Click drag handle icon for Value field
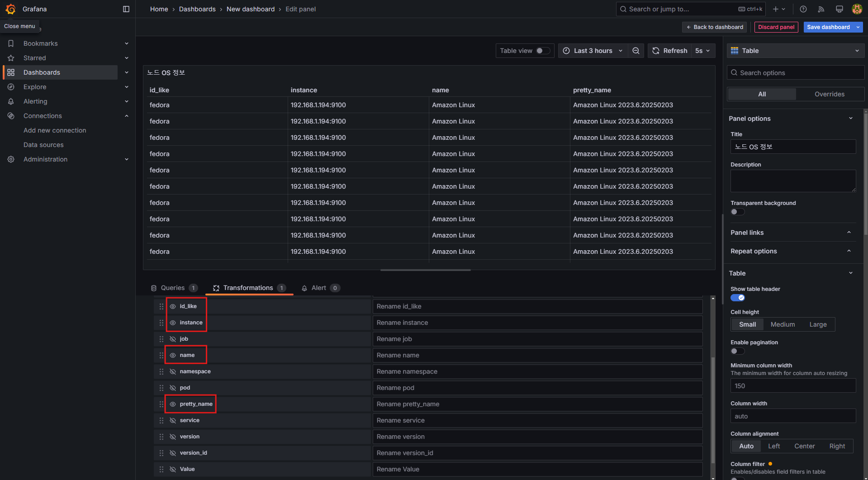868x480 pixels. pos(161,469)
